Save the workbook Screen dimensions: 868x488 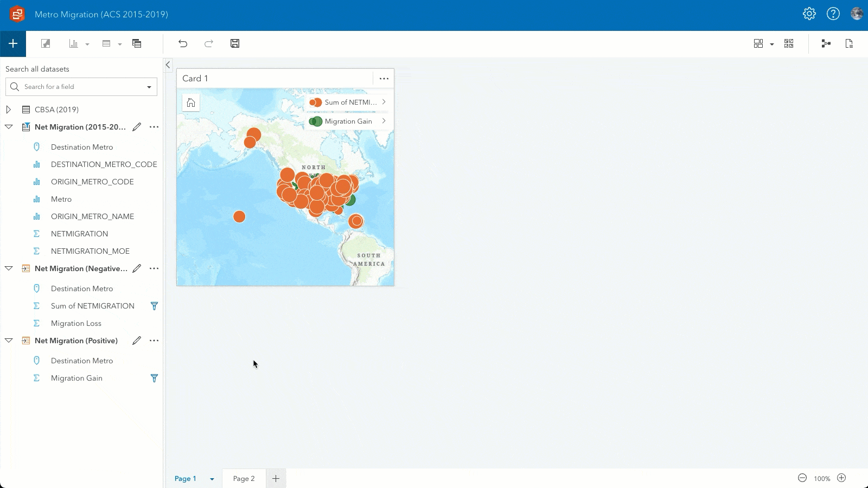click(x=235, y=43)
